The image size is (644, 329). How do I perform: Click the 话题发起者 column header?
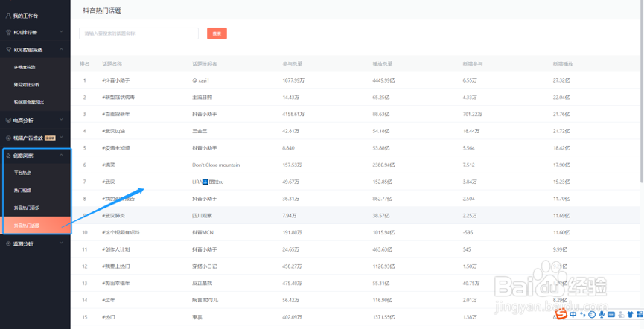(205, 64)
